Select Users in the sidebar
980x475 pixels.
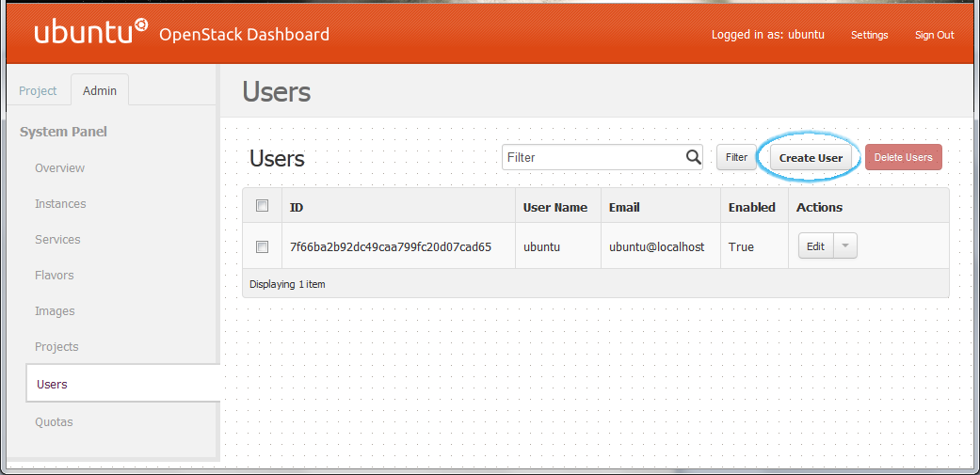pos(122,384)
